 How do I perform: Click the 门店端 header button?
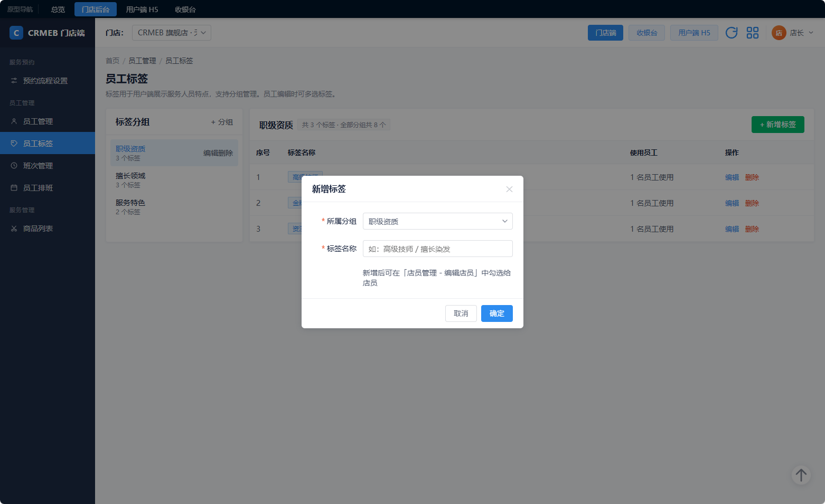coord(605,33)
